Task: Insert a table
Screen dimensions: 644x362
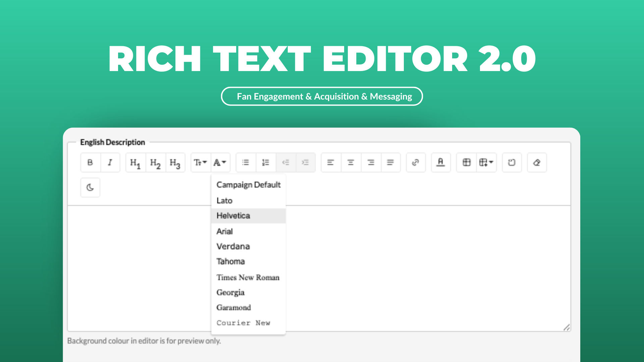Action: coord(467,162)
